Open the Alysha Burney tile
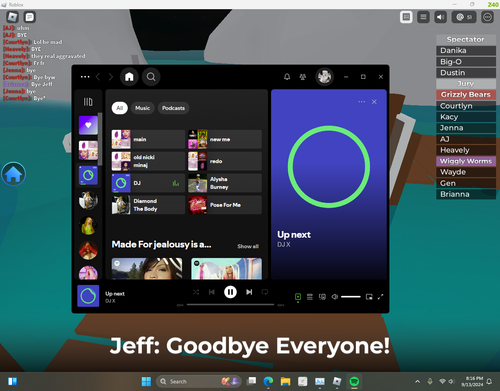This screenshot has height=391, width=500. [225, 183]
